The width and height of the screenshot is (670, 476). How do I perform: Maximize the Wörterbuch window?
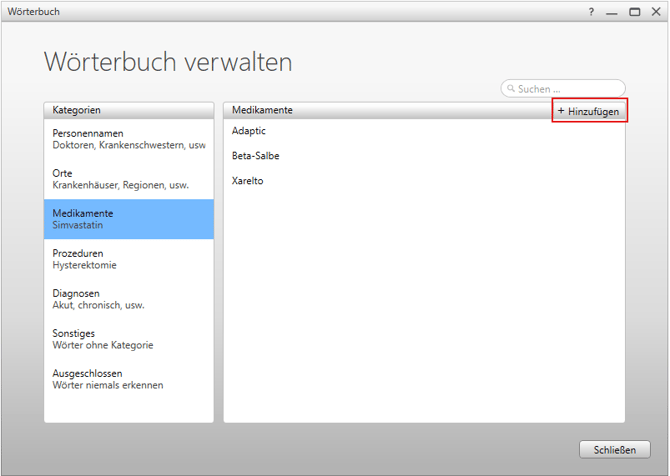(634, 12)
